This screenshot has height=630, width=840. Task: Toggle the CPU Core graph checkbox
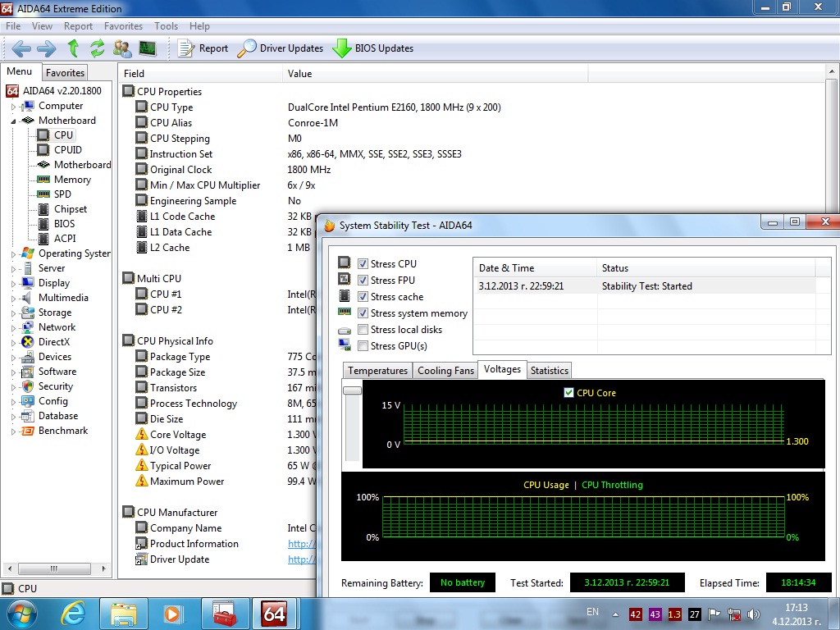pyautogui.click(x=569, y=393)
